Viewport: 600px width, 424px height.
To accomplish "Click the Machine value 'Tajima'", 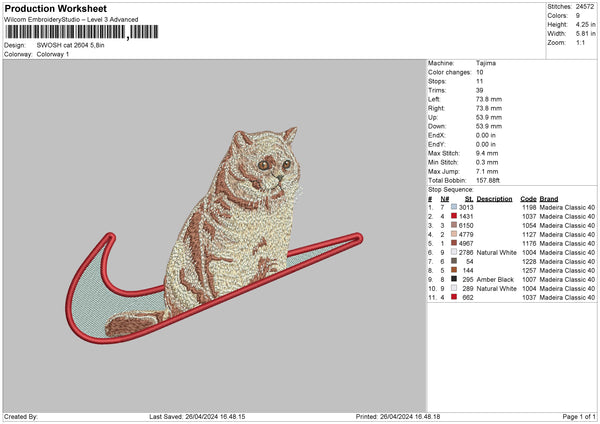I will 486,63.
